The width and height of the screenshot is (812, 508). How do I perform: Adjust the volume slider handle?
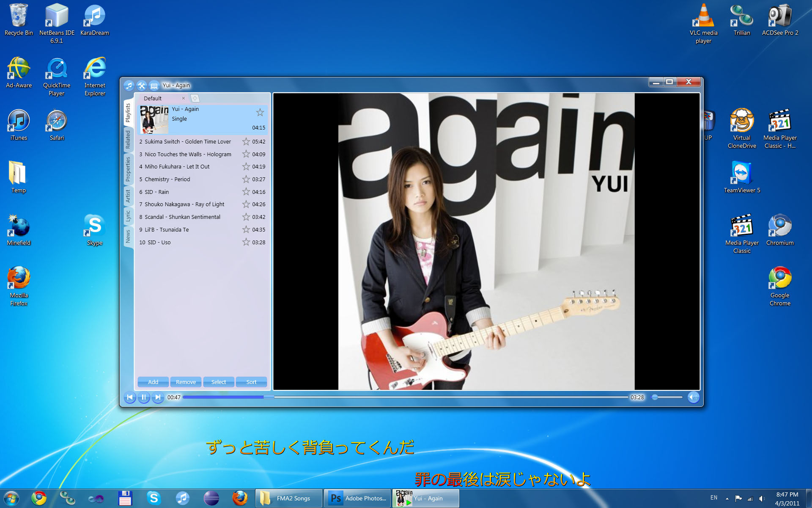tap(655, 397)
